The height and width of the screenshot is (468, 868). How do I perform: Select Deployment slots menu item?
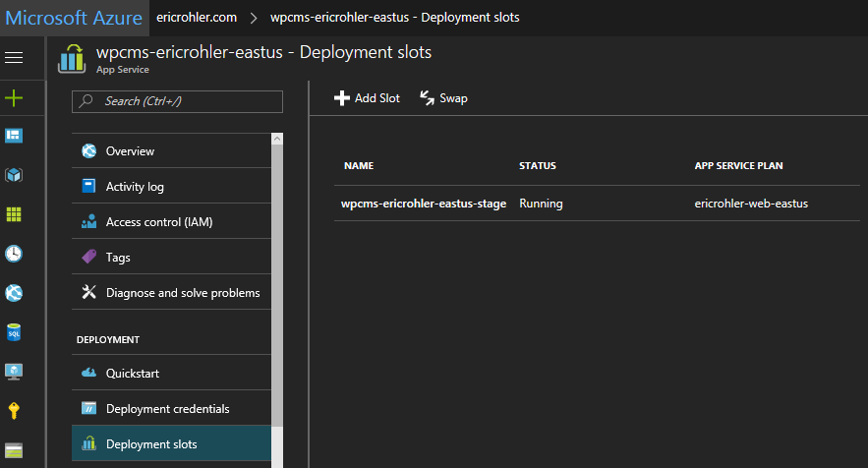pyautogui.click(x=172, y=443)
